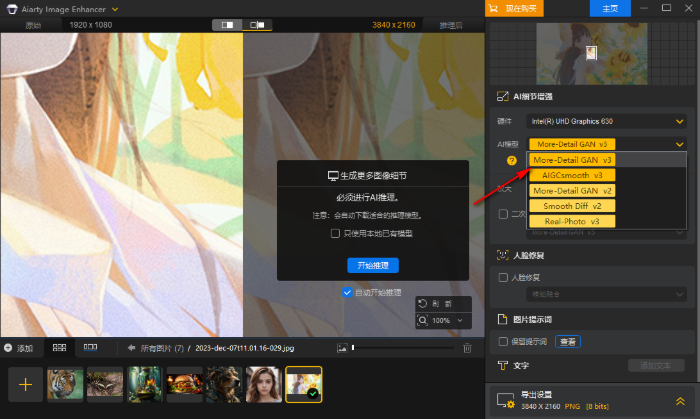Click the 开始推理 button
The width and height of the screenshot is (700, 419).
373,266
